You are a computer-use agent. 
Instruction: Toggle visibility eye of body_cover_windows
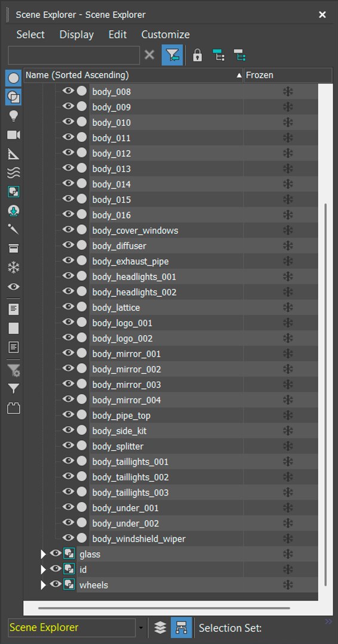68,230
